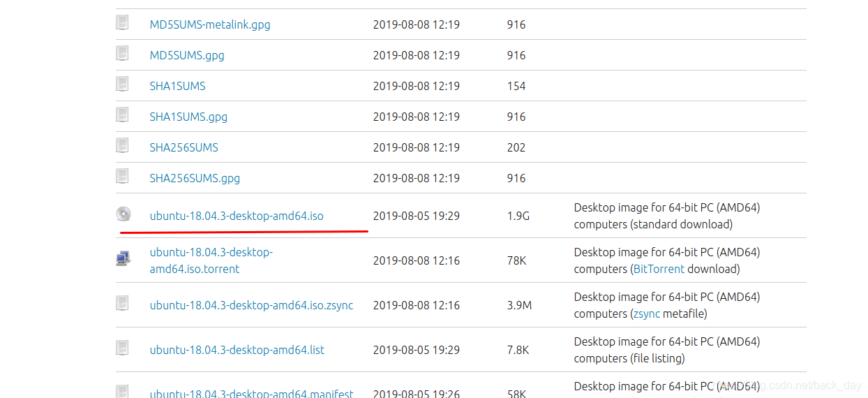Open the ubuntu-18.04.3-desktop-amd64.list link
This screenshot has height=398, width=868.
click(237, 350)
